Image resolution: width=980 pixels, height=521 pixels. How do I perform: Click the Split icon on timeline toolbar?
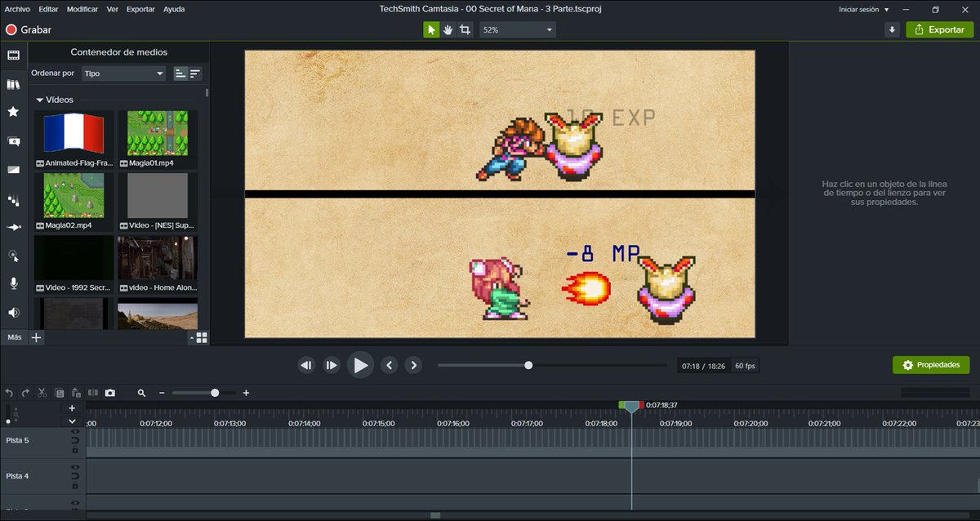[x=93, y=393]
